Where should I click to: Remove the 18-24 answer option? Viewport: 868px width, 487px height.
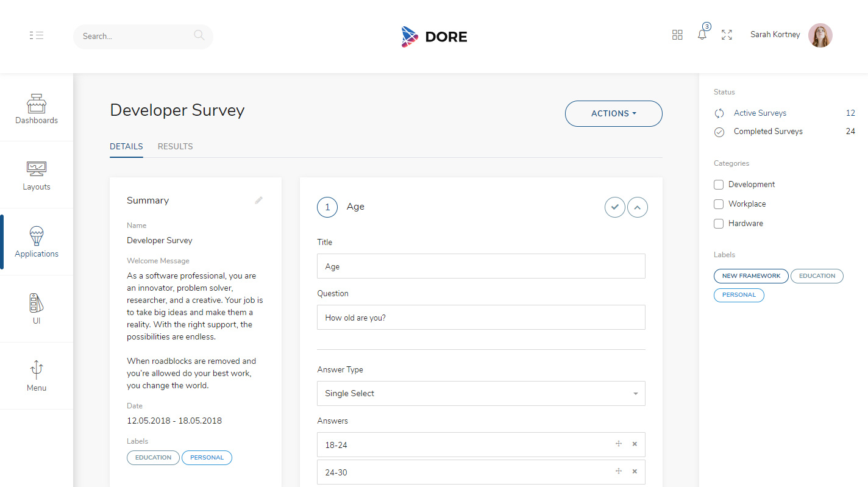coord(634,444)
